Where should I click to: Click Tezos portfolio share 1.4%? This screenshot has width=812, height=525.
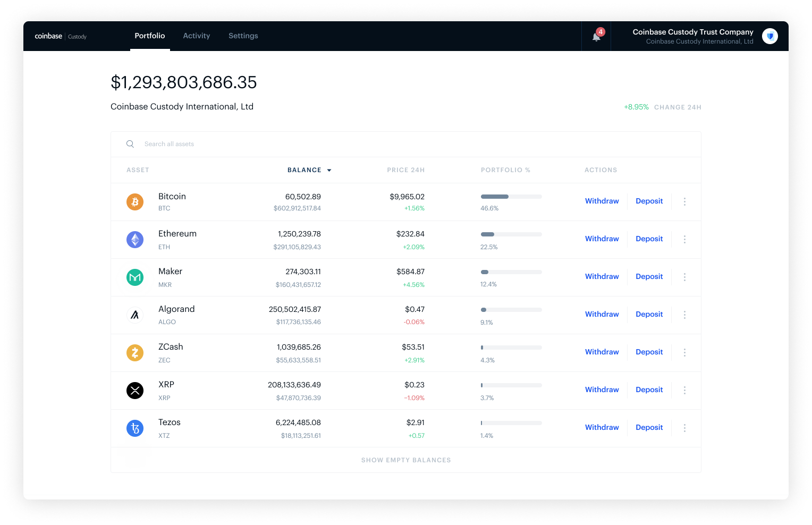coord(487,436)
